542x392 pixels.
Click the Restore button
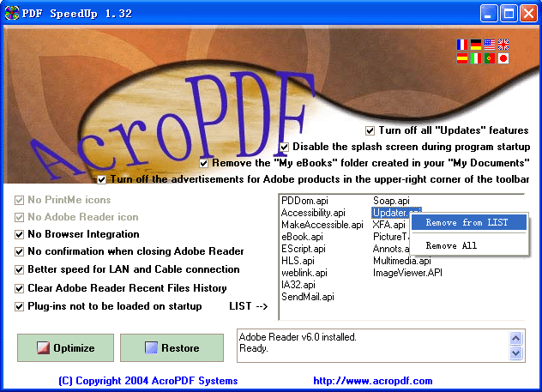(172, 347)
